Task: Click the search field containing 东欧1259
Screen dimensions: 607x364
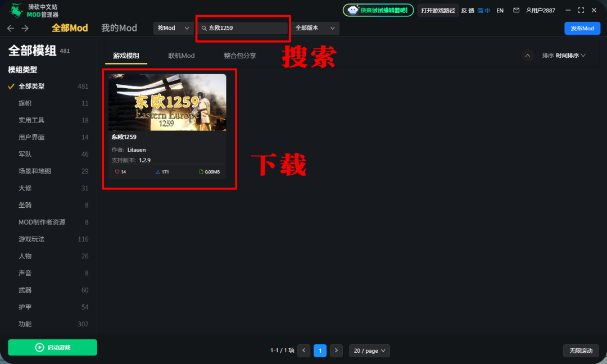Action: 243,28
